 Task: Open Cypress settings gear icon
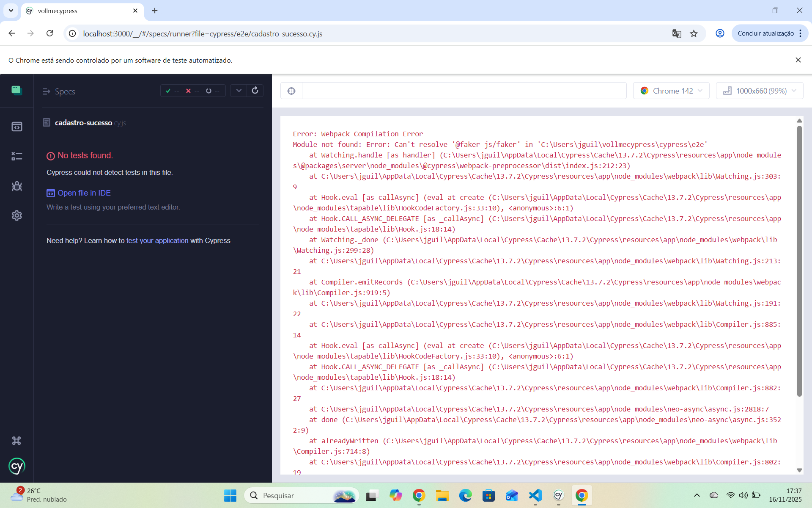16,215
